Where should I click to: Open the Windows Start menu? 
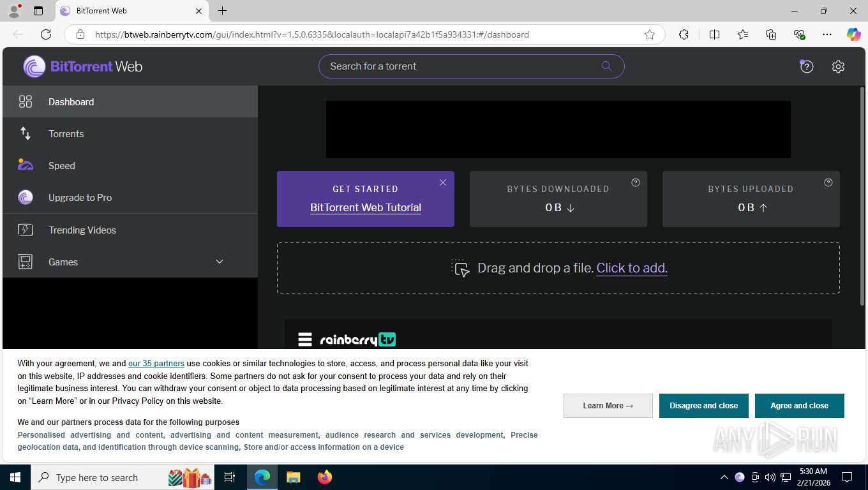[15, 477]
